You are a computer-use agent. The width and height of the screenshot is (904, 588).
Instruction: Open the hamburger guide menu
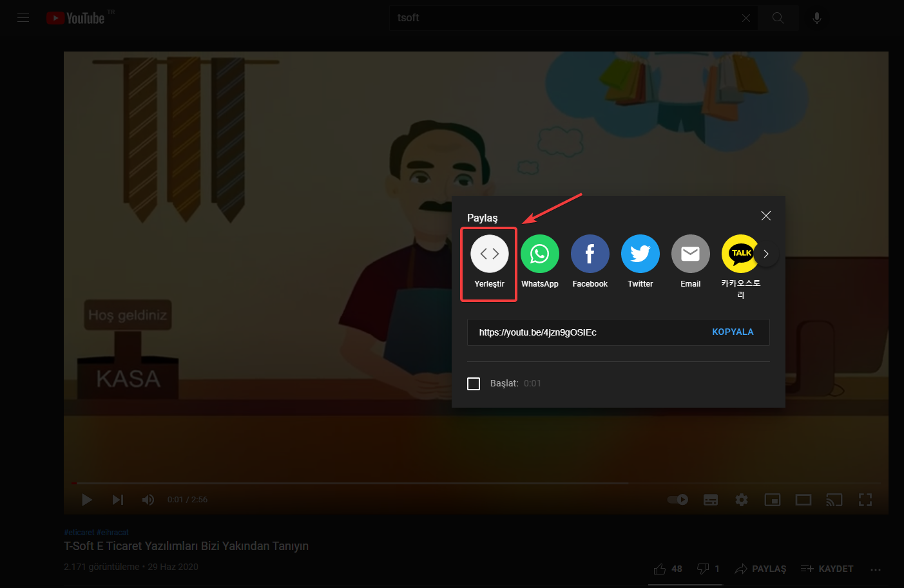(23, 18)
